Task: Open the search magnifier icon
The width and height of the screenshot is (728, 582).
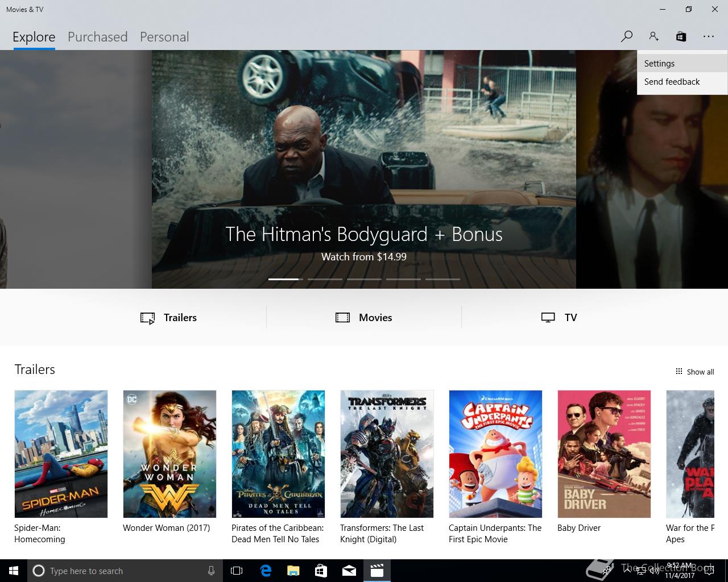Action: [x=627, y=36]
